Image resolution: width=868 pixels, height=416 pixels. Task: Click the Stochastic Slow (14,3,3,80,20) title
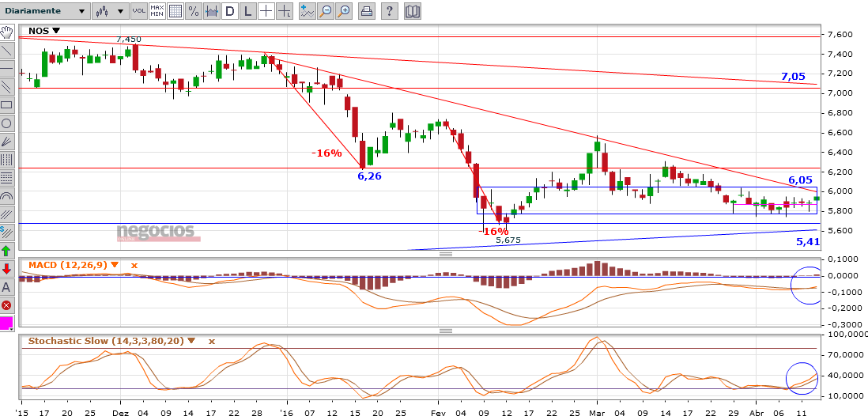106,341
